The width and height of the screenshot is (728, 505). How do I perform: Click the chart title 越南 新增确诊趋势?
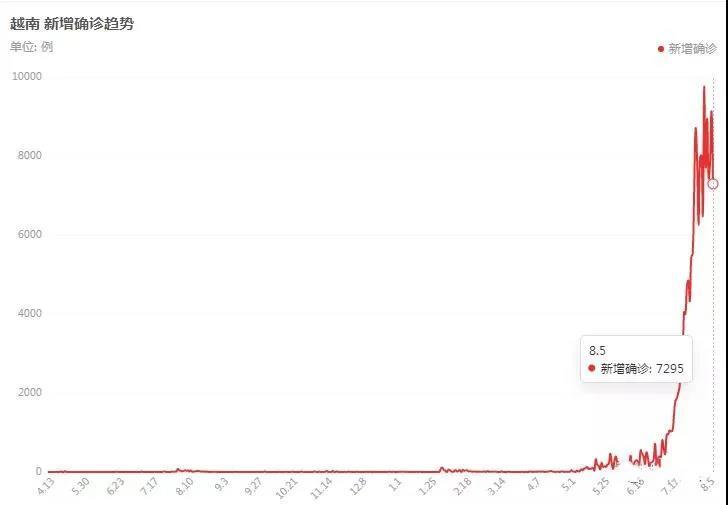point(72,23)
